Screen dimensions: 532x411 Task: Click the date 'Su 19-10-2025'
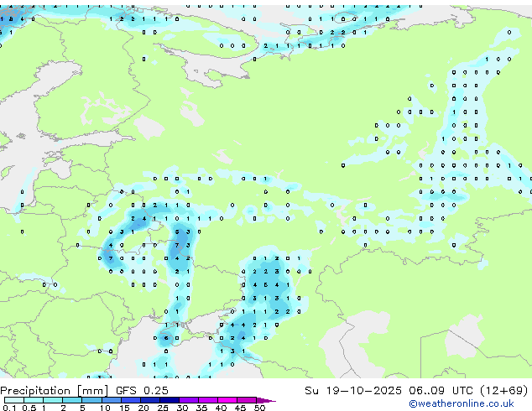click(x=353, y=391)
